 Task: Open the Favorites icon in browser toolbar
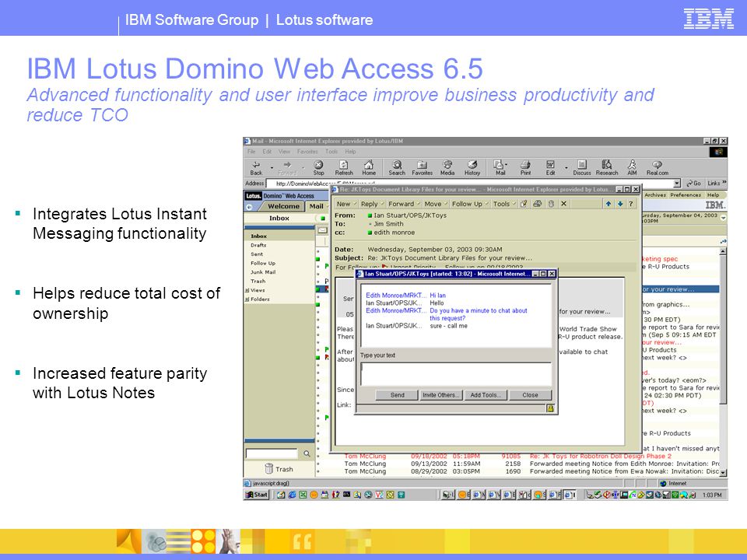pos(422,168)
